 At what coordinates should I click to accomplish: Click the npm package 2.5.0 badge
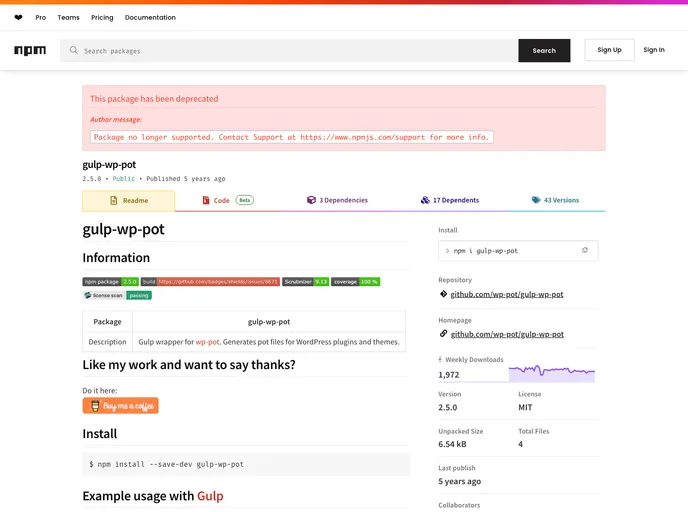[111, 282]
